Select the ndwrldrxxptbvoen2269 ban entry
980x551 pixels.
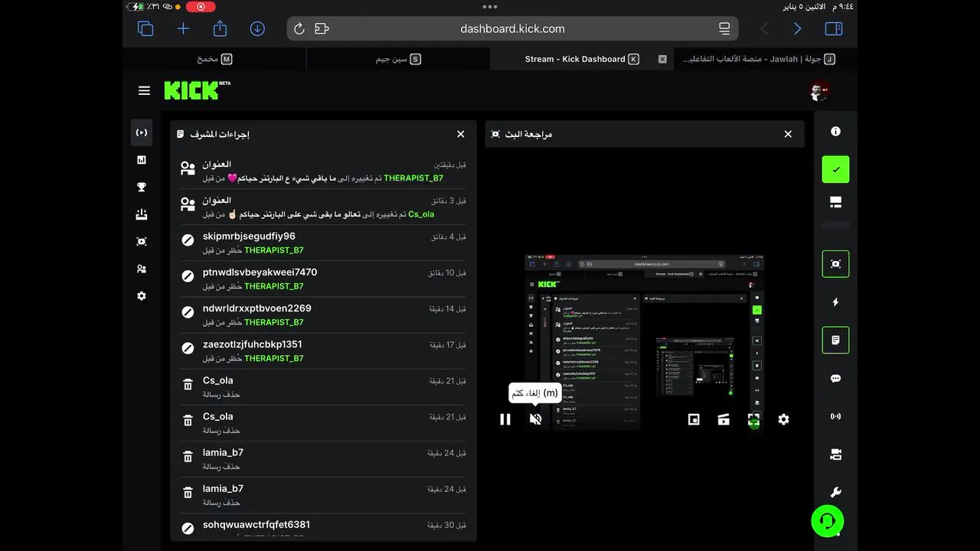click(x=323, y=315)
